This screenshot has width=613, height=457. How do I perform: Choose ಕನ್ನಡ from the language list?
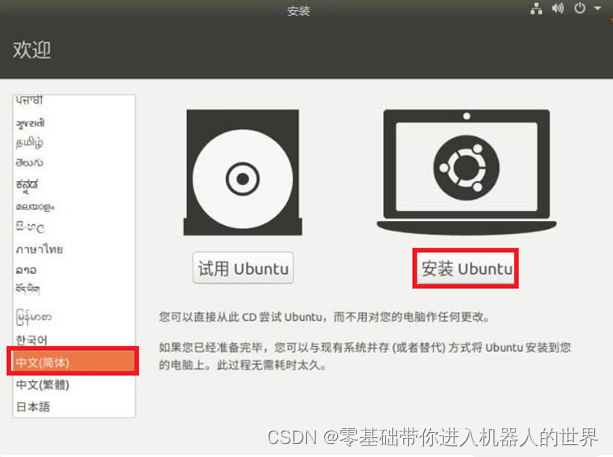74,185
